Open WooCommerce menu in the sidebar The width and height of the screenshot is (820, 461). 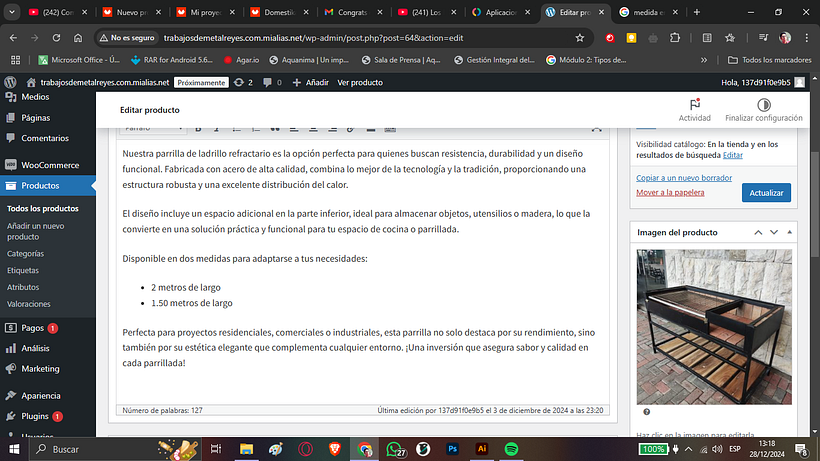48,165
